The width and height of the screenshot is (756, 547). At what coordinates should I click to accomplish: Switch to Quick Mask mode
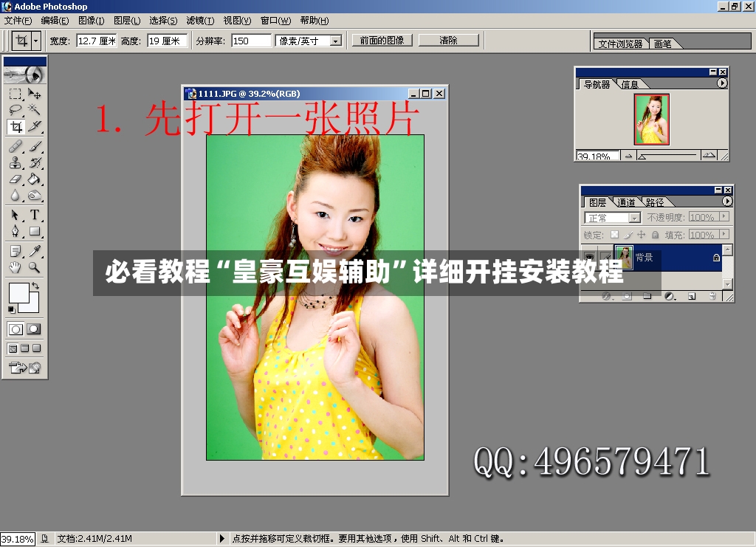pyautogui.click(x=34, y=329)
